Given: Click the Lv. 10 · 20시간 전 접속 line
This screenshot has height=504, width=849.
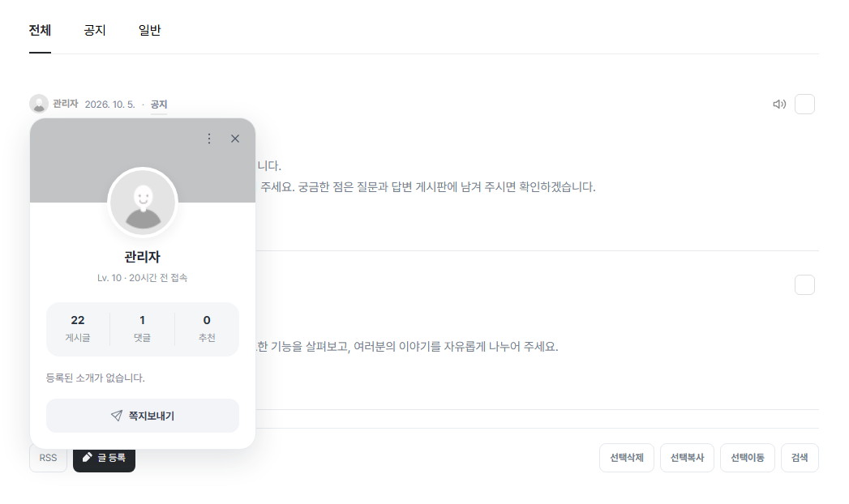Looking at the screenshot, I should coord(143,277).
